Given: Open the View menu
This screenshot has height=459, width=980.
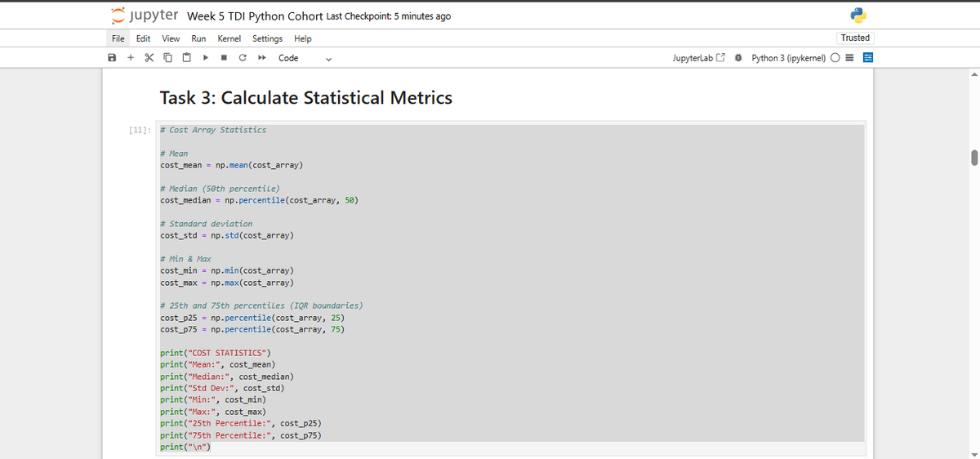Looking at the screenshot, I should pyautogui.click(x=171, y=38).
